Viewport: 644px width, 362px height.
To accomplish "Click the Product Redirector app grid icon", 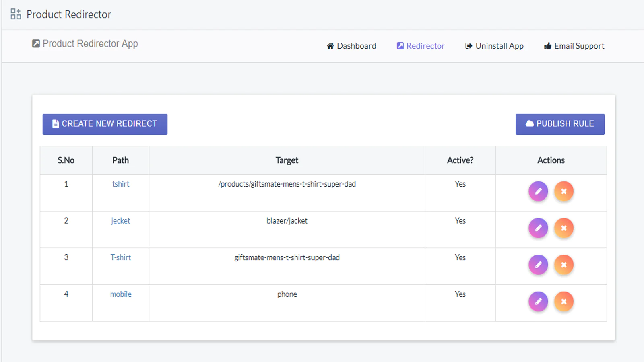I will coord(16,14).
